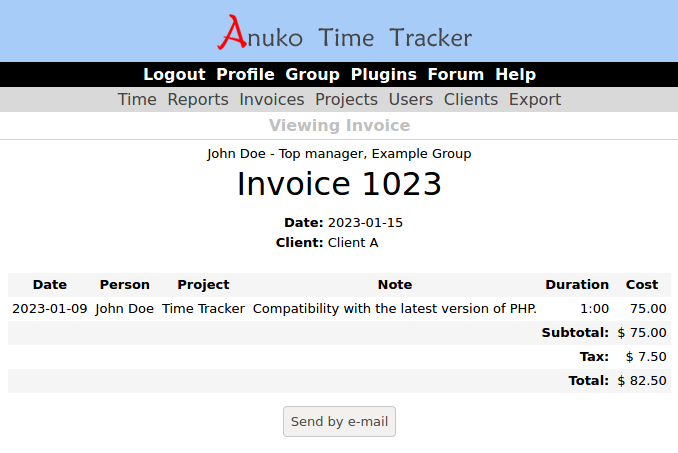This screenshot has height=453, width=678.
Task: Select the Viewing Invoice page title
Action: [x=339, y=125]
